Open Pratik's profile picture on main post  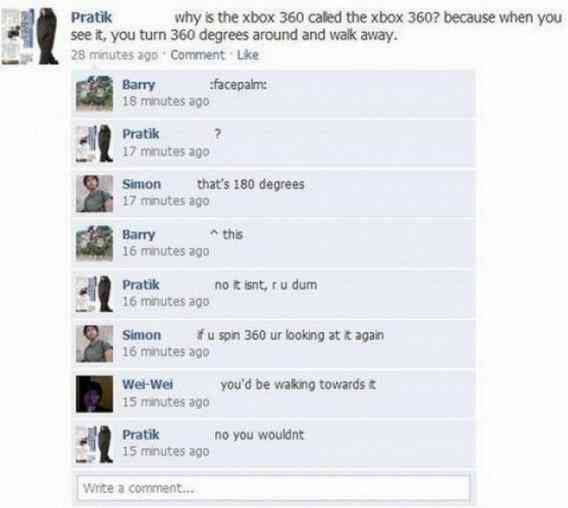[x=30, y=36]
